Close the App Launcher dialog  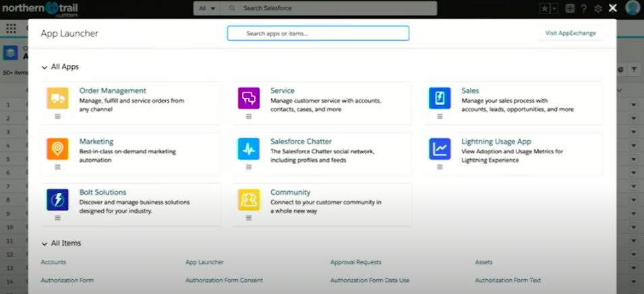(613, 8)
